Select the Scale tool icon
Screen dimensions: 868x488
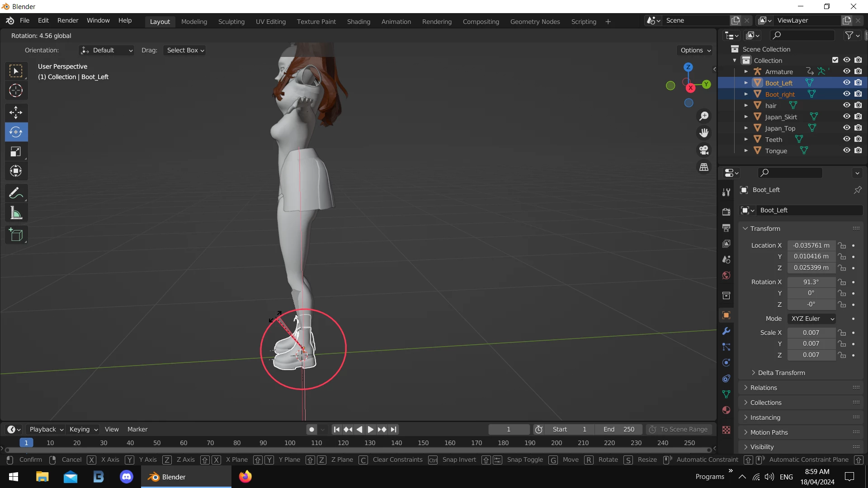16,152
